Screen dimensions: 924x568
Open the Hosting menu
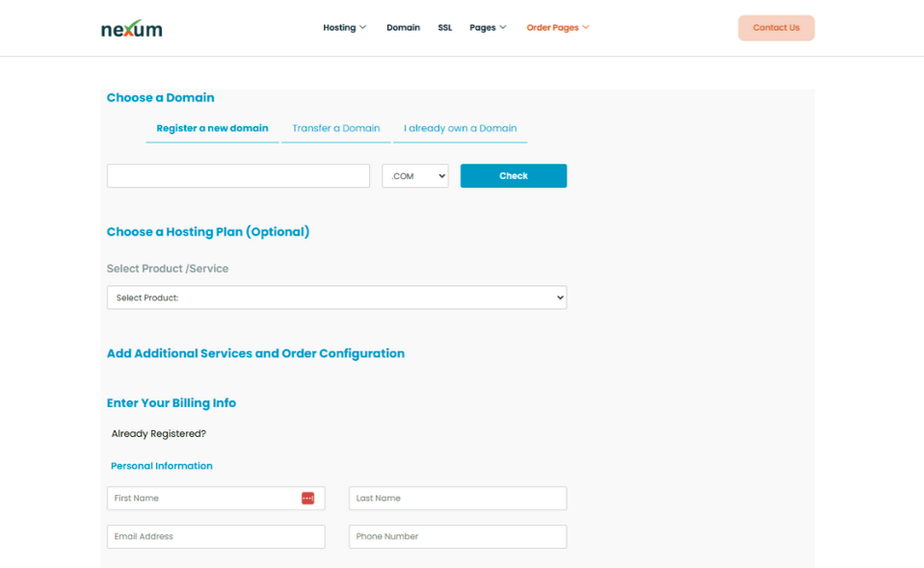(x=345, y=28)
